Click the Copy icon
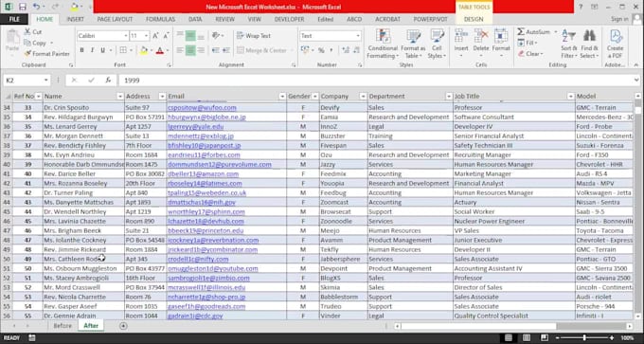Image resolution: width=644 pixels, height=344 pixels. [x=27, y=43]
